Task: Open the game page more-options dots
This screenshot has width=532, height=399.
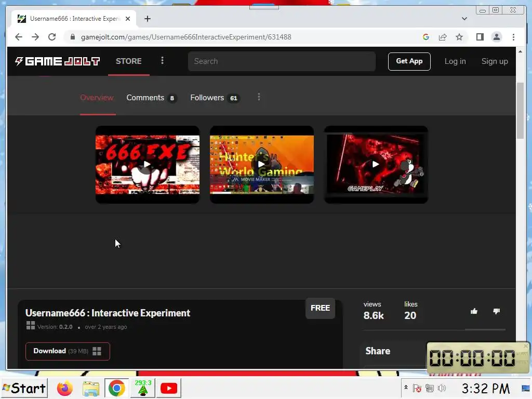Action: (x=259, y=97)
